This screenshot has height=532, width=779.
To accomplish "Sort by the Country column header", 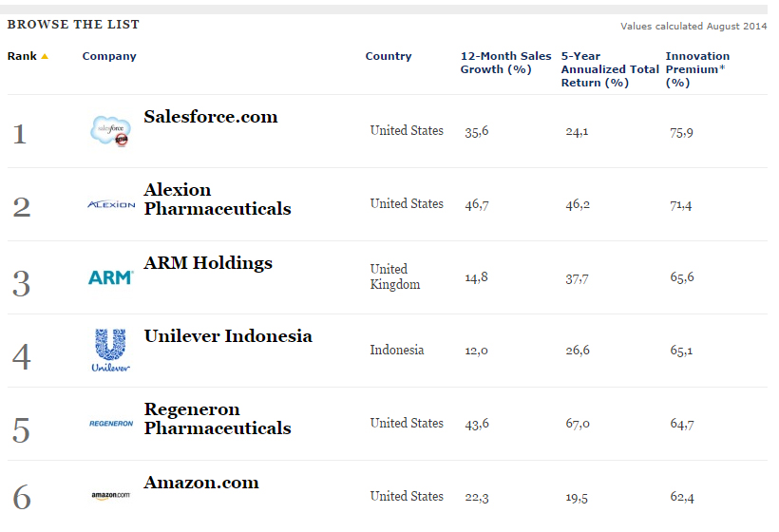I will (389, 56).
